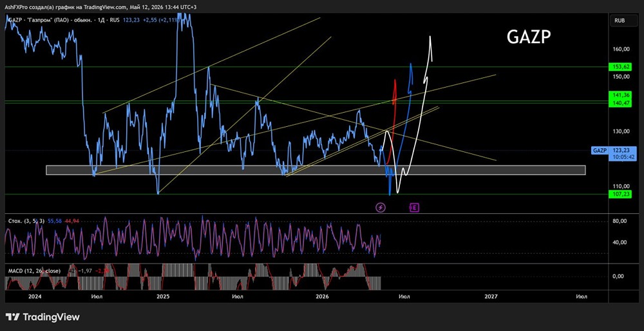Click the 2026 time axis label
This screenshot has height=331, width=644.
323,296
